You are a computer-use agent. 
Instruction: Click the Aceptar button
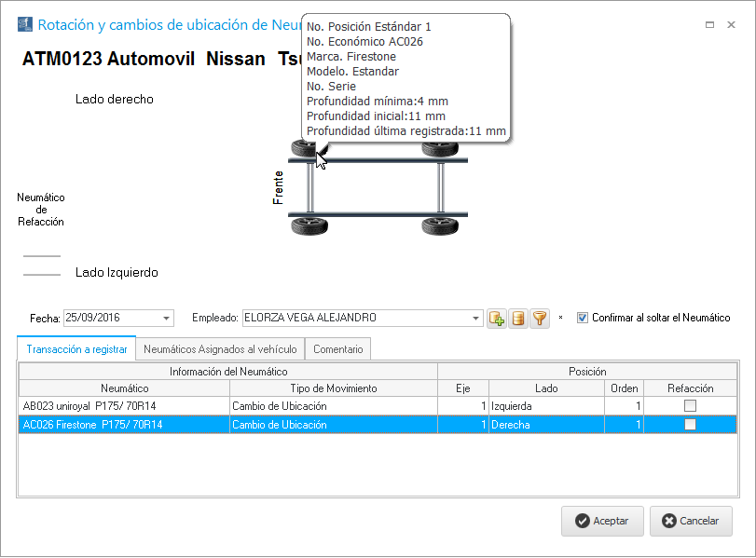coord(602,521)
